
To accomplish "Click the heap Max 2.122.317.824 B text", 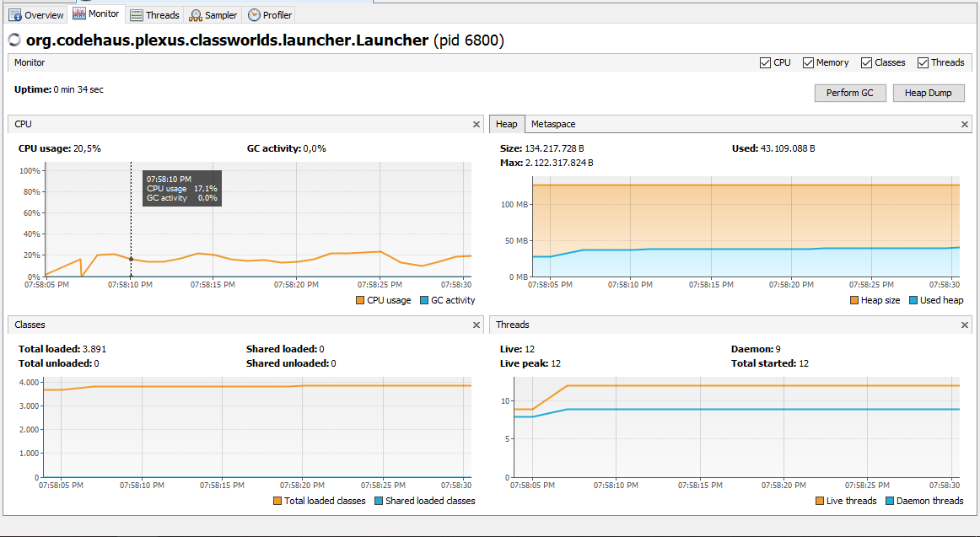I will [547, 163].
